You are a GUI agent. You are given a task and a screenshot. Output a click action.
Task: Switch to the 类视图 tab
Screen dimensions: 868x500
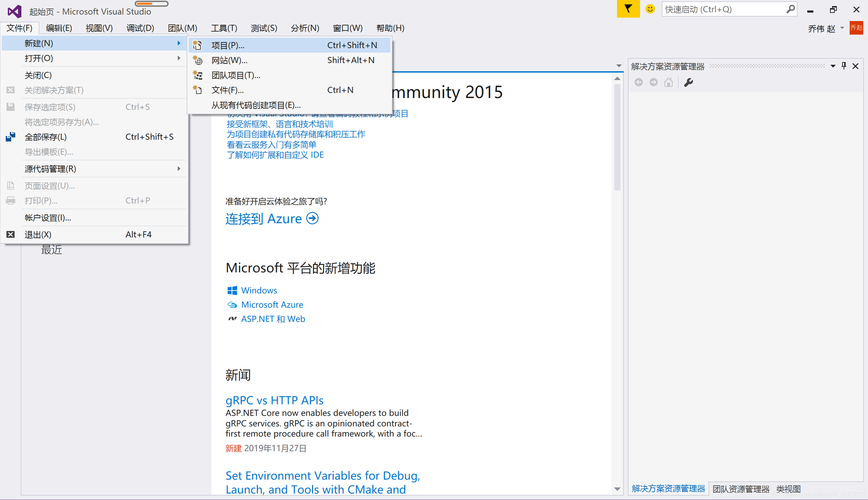pyautogui.click(x=788, y=489)
